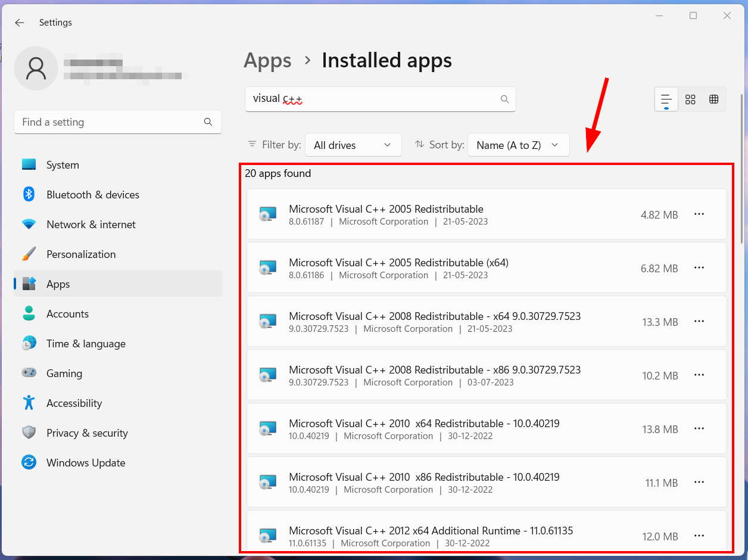
Task: Click the apps list vertical scrollbar
Action: tap(741, 169)
